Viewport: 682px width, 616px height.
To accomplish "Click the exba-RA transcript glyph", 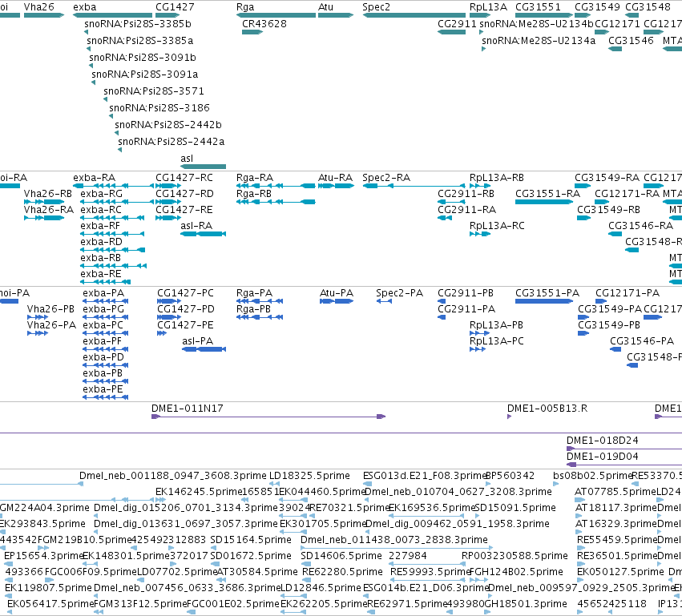I will pyautogui.click(x=113, y=186).
